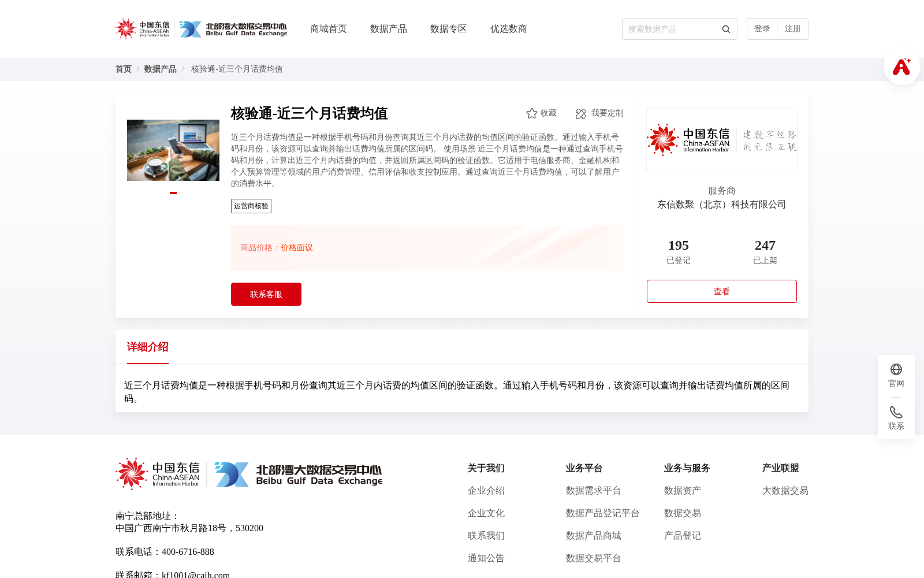
Task: Open the red AI assistant floating icon
Action: pos(901,66)
